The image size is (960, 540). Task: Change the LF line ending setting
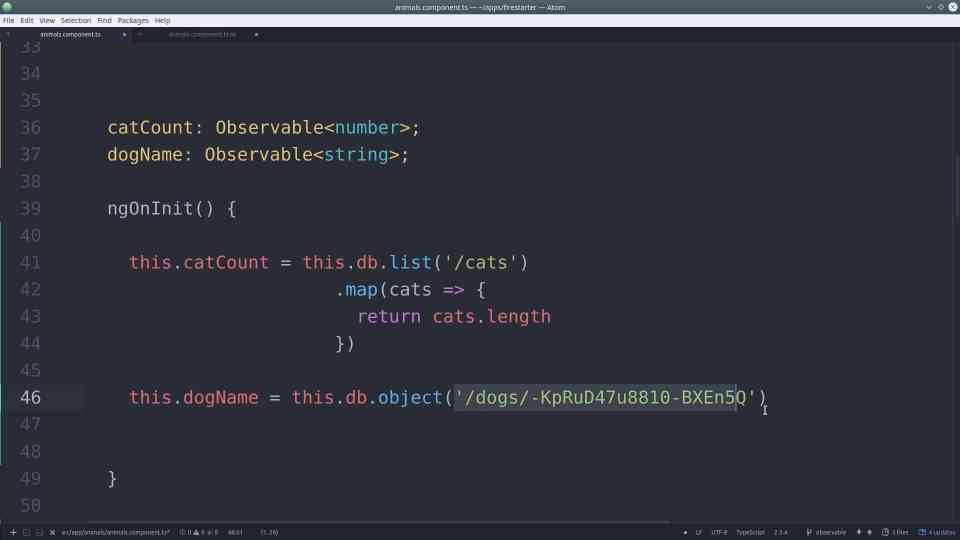coord(699,532)
